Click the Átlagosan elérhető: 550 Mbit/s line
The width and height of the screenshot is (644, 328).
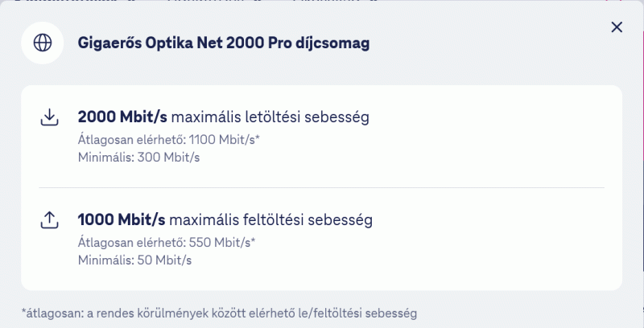pos(167,243)
